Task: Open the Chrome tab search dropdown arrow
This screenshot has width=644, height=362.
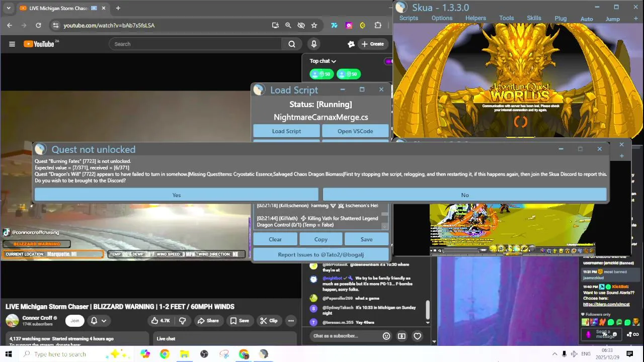Action: 8,8
